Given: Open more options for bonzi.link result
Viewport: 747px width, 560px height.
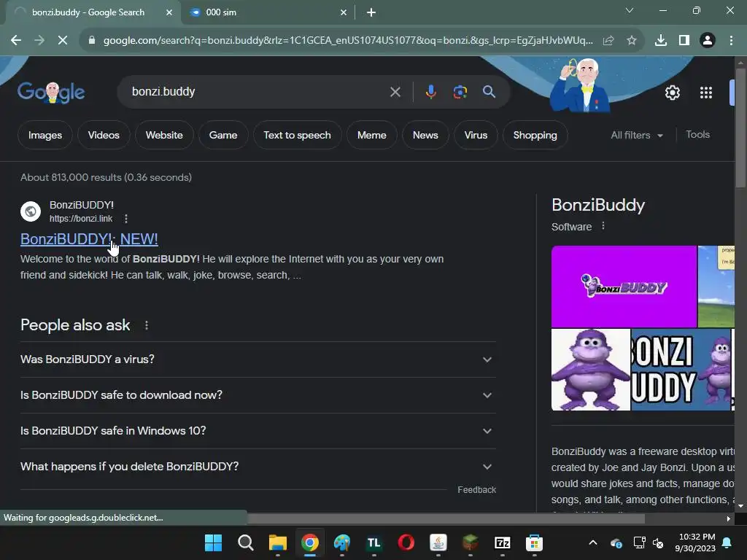Looking at the screenshot, I should (x=125, y=219).
